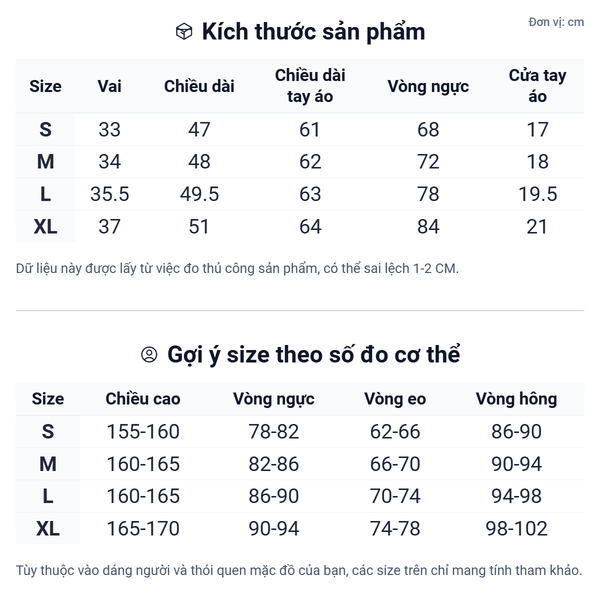The width and height of the screenshot is (600, 600).
Task: Click the manual measurement note "Dữ liệu này..."
Action: click(237, 268)
